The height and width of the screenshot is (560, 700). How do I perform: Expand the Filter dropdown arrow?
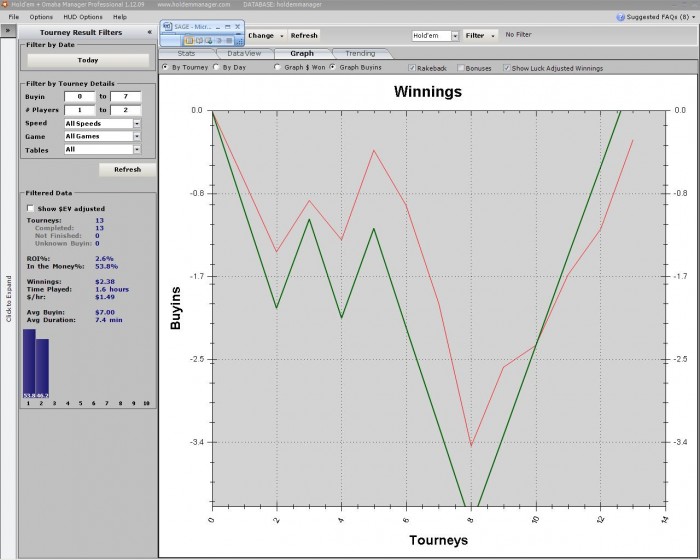click(x=493, y=36)
